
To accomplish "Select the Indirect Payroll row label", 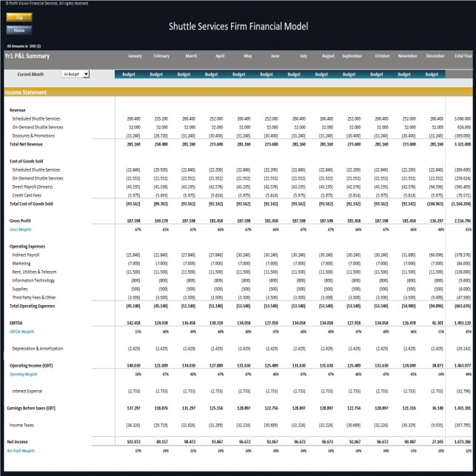I will coord(26,255).
